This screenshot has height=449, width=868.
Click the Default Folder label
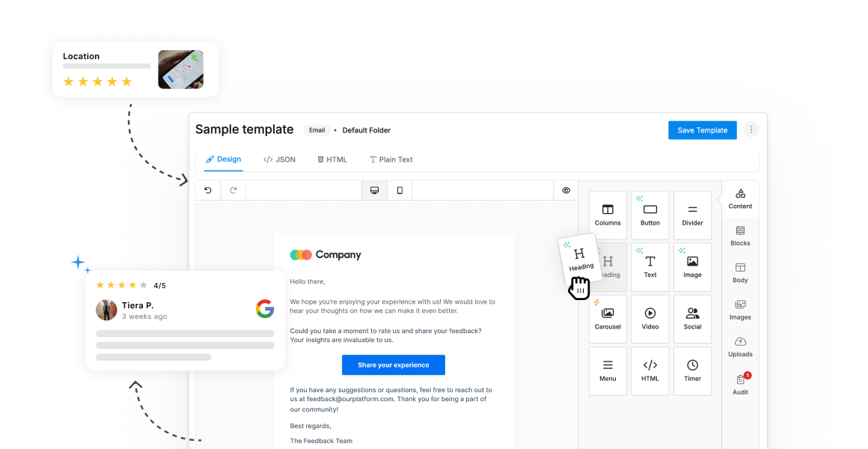point(367,130)
